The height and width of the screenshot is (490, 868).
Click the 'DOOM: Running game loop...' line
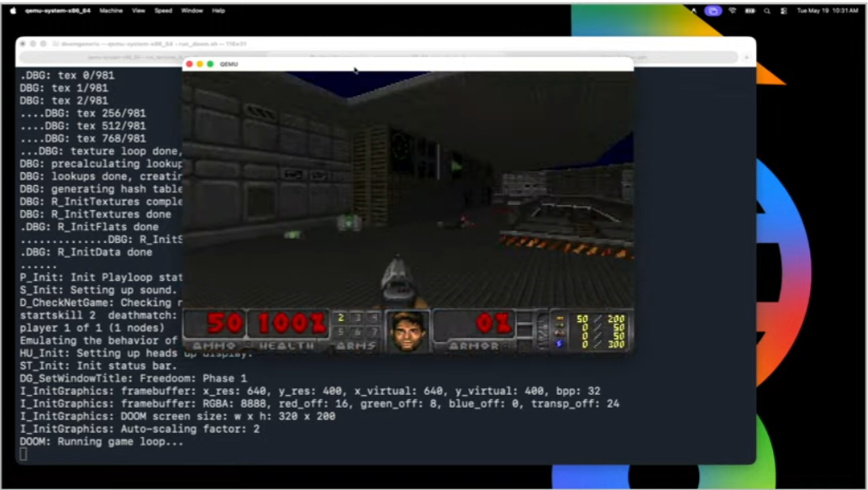(x=102, y=442)
